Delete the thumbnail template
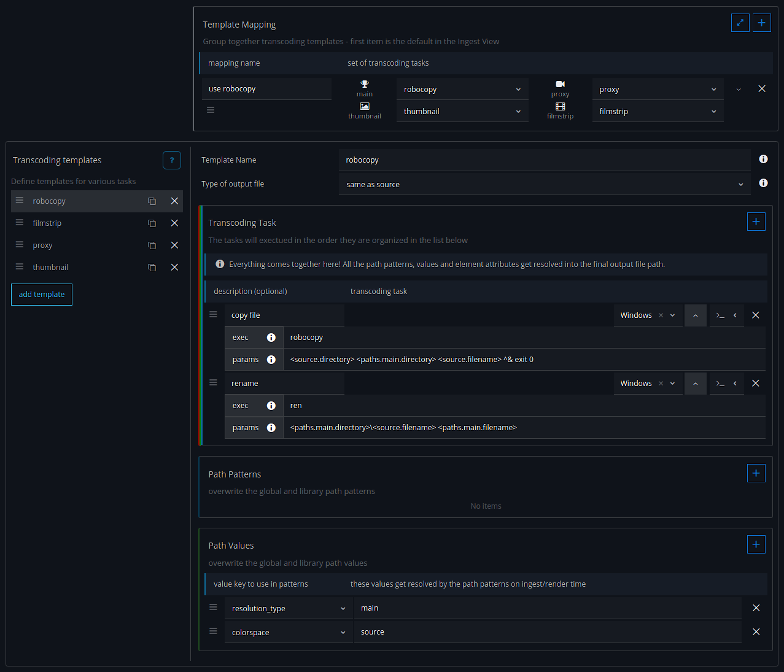Image resolution: width=784 pixels, height=672 pixels. tap(174, 268)
